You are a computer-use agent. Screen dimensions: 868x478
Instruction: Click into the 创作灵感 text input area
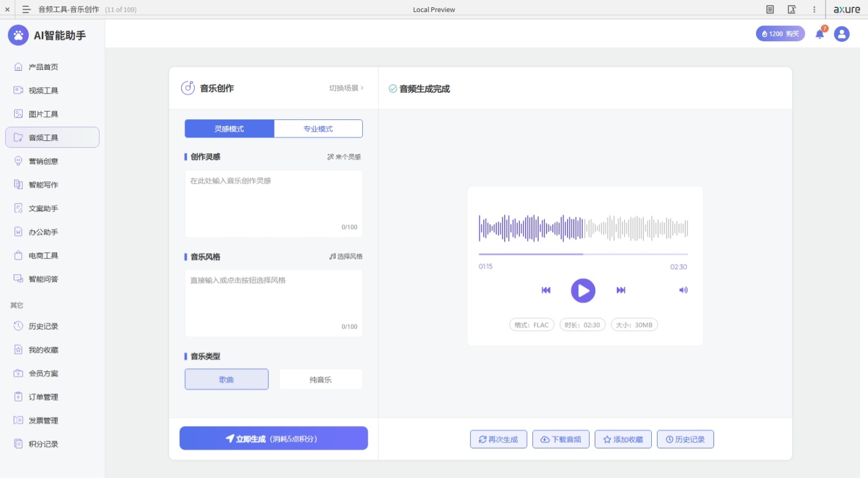273,201
